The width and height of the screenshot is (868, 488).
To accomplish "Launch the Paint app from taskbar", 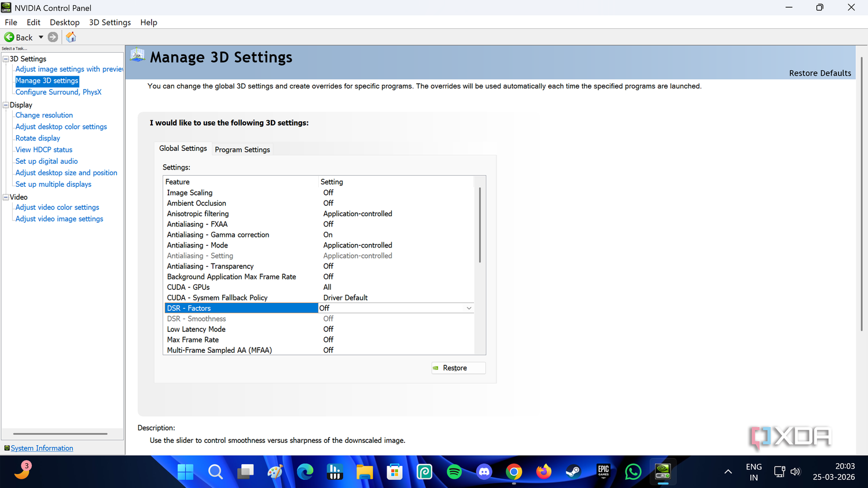I will pos(275,472).
